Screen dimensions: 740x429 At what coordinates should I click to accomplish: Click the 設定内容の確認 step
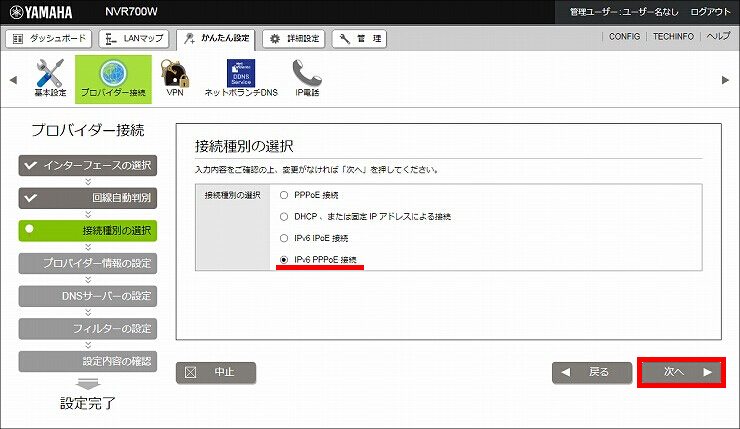[x=88, y=362]
